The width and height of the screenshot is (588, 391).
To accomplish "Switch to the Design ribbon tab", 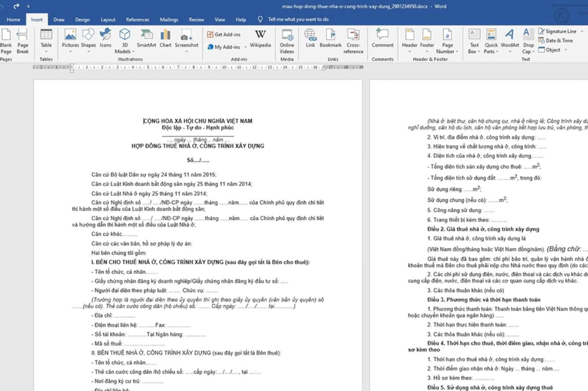I will pyautogui.click(x=82, y=19).
